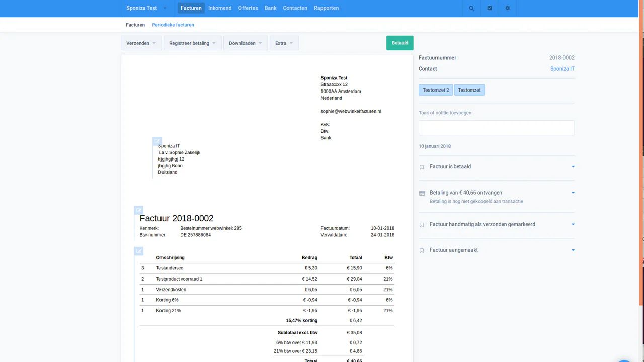Screen dimensions: 644x362
Task: Click the Btw-nummer DE 257886084 value
Action: (195, 235)
